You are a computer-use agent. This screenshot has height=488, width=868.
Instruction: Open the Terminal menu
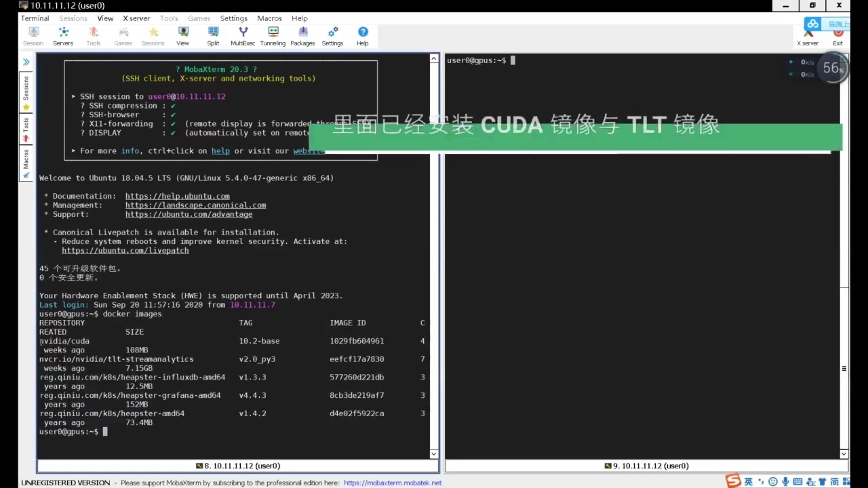(35, 18)
